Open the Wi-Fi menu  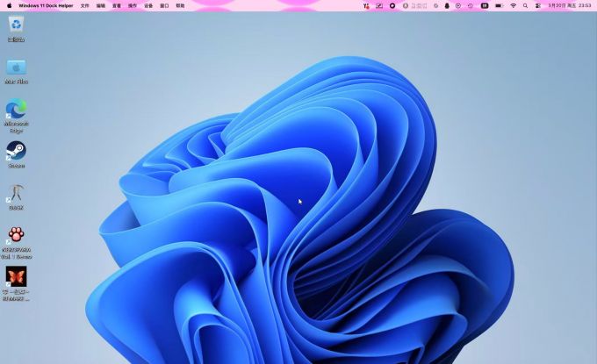[514, 6]
